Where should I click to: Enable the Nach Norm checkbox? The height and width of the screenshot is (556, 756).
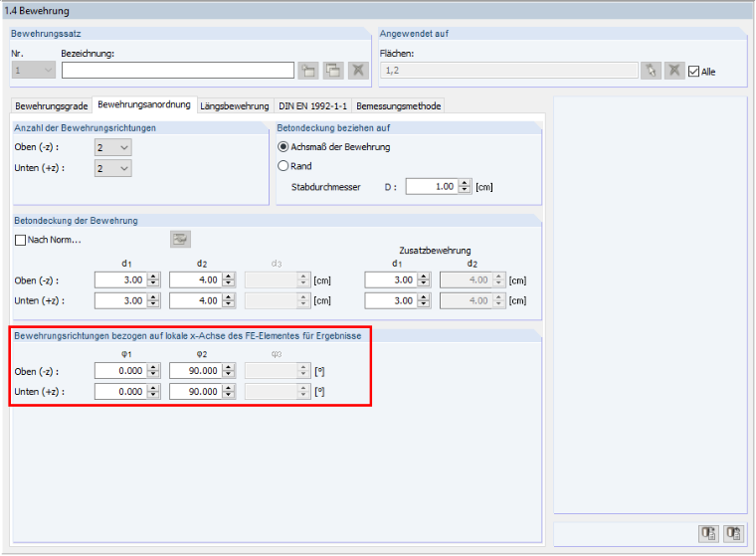tap(20, 240)
